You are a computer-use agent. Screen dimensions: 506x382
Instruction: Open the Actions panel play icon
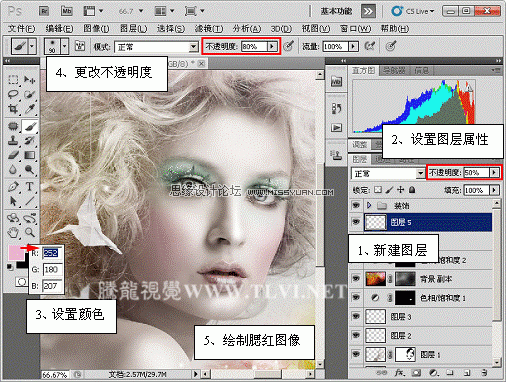pos(336,128)
